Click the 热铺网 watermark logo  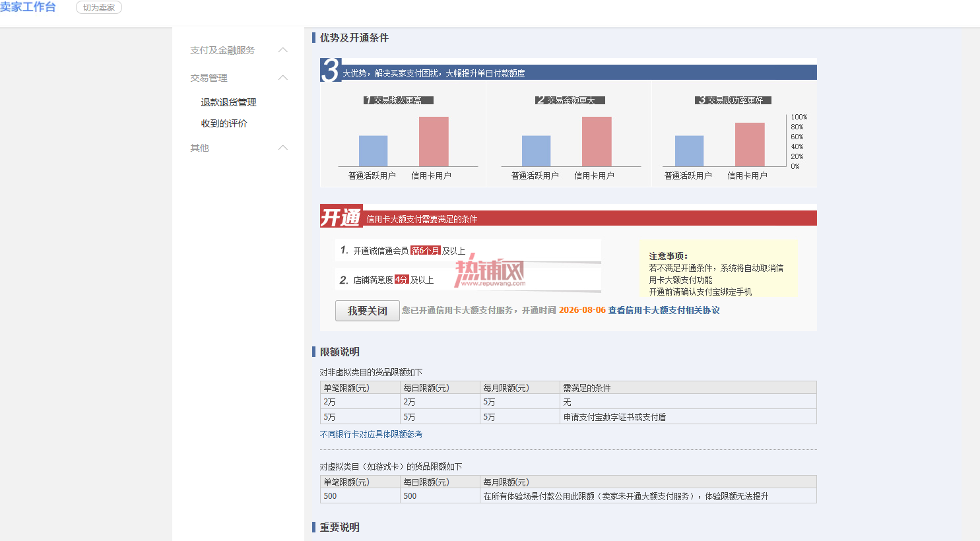pos(490,272)
